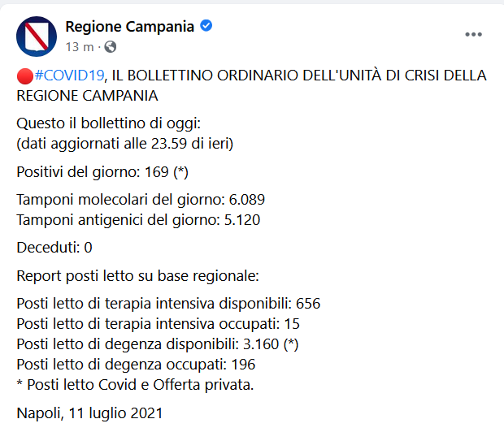This screenshot has height=432, width=504.
Task: Click the 'Report posti letto su base regionale' text
Action: coord(137,275)
